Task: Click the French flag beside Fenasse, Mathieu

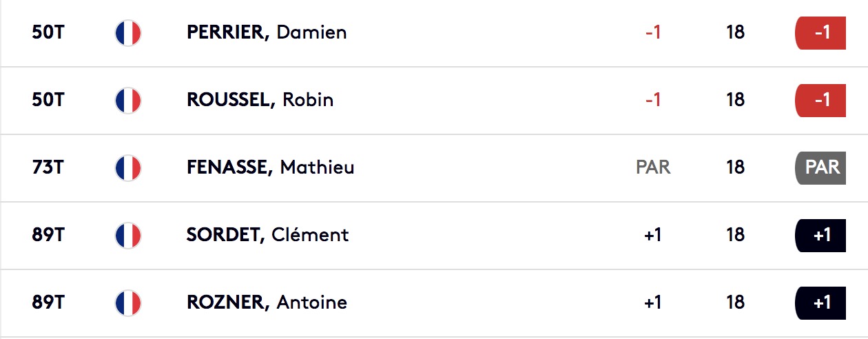Action: [x=127, y=167]
